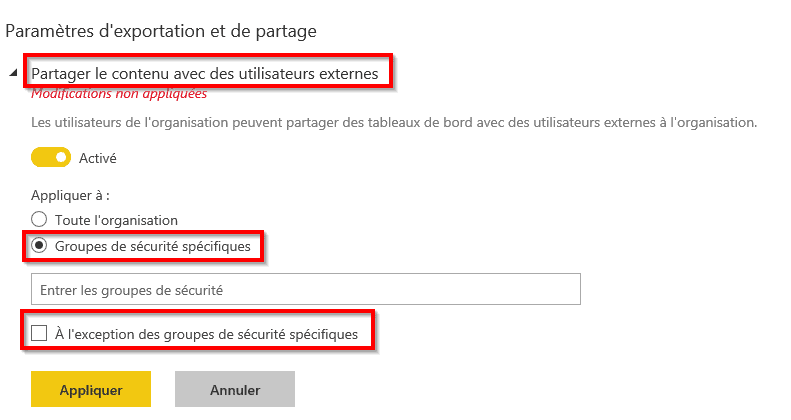
Task: Click the "Appliquer à :" label
Action: [x=69, y=195]
